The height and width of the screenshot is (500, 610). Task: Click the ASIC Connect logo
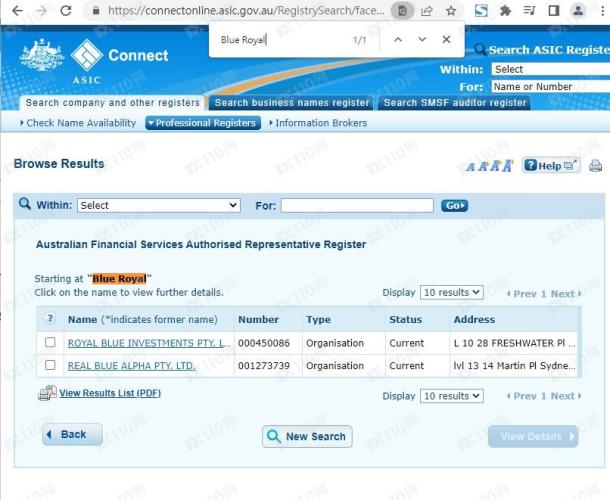pos(119,61)
